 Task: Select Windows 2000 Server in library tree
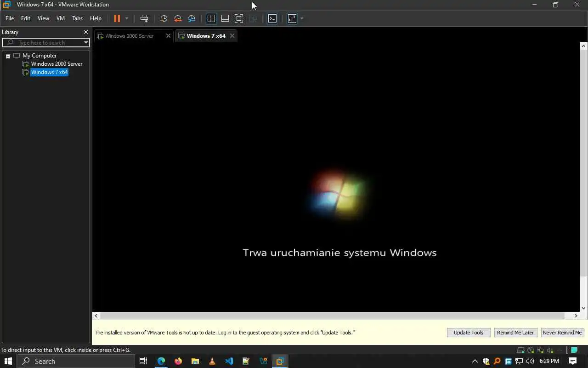[57, 64]
